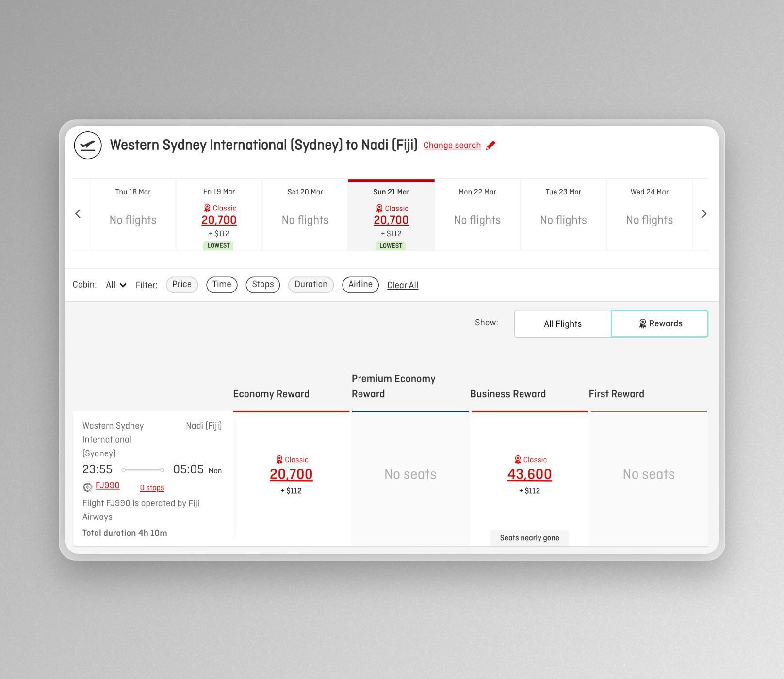The height and width of the screenshot is (679, 784).
Task: Toggle the Time filter chip
Action: pos(222,285)
